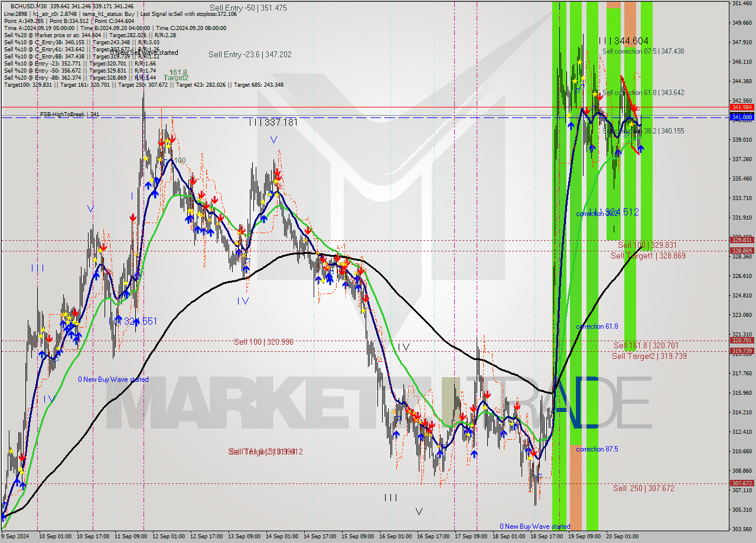The image size is (756, 543).
Task: Click the blue 'correction 61.8' label
Action: (x=597, y=326)
